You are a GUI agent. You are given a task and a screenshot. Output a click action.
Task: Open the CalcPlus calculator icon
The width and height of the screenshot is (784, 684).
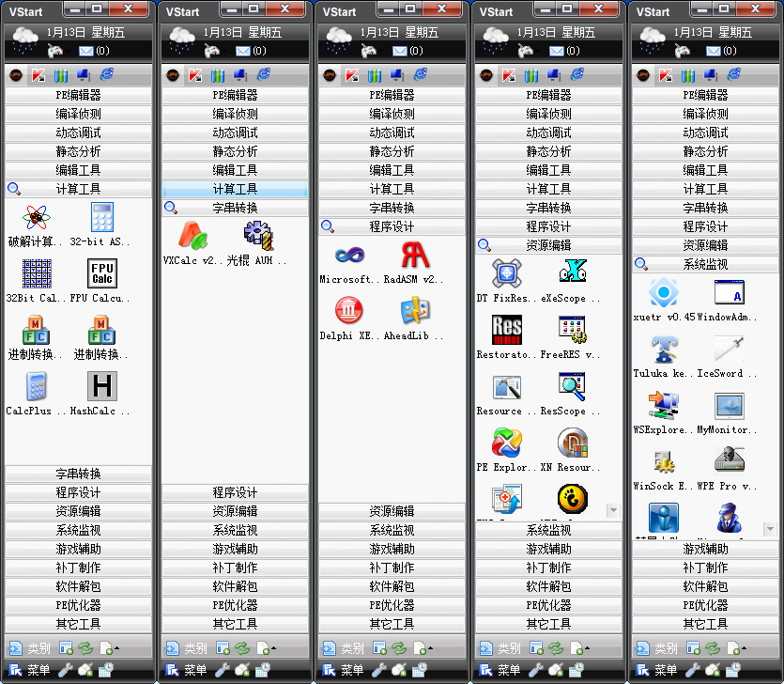[37, 386]
